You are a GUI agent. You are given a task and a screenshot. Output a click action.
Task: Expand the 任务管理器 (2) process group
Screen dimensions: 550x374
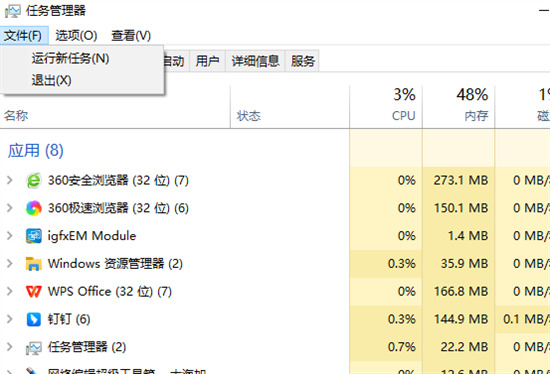10,347
